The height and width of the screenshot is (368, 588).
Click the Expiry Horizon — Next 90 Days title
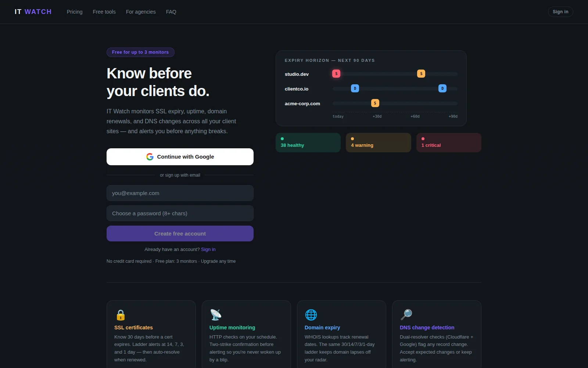click(330, 60)
